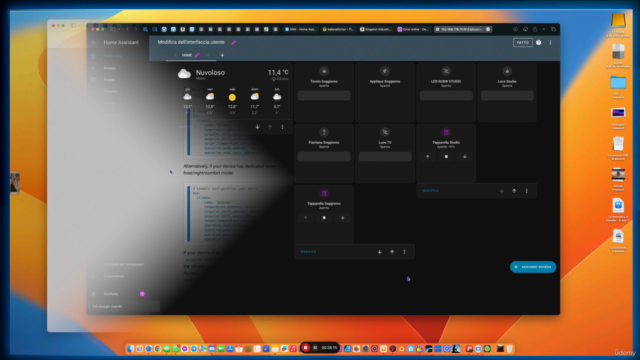This screenshot has width=640, height=360.
Task: Open the Trash in the Dock
Action: (509, 349)
